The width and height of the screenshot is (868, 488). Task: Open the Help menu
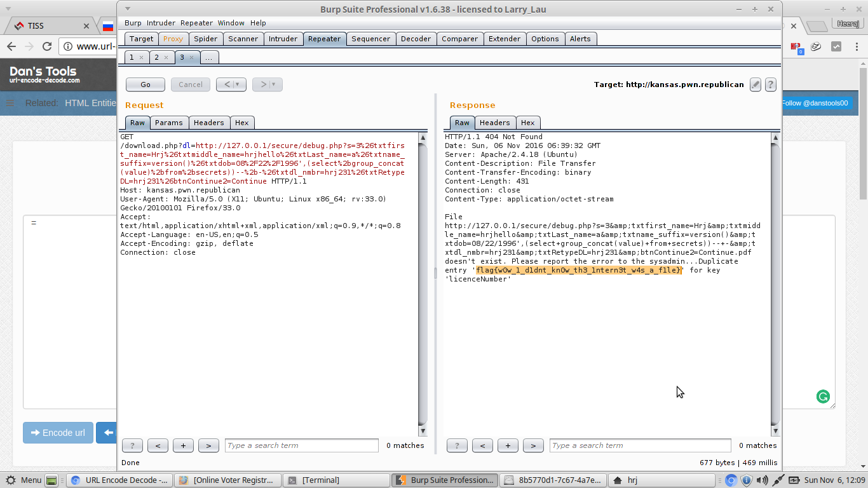tap(258, 23)
